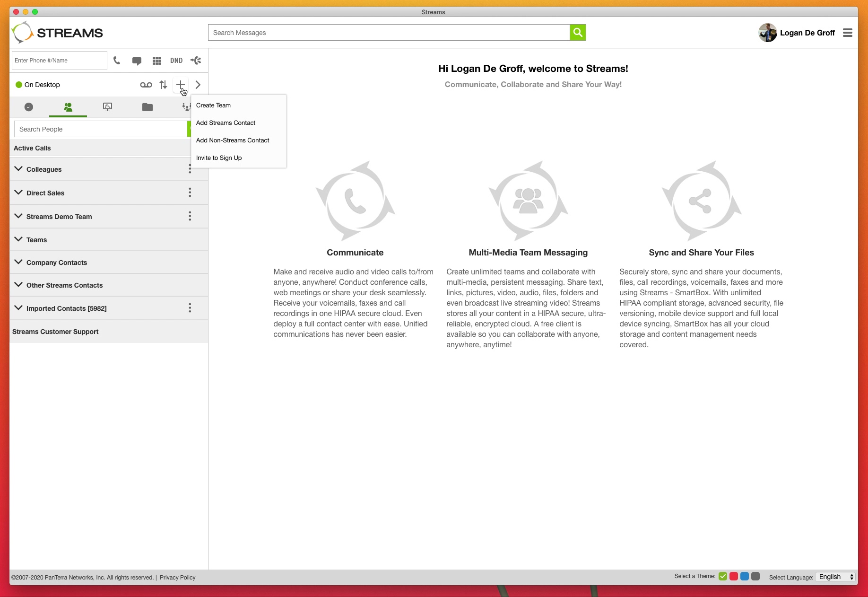Focus the Search Messages field

click(x=389, y=33)
